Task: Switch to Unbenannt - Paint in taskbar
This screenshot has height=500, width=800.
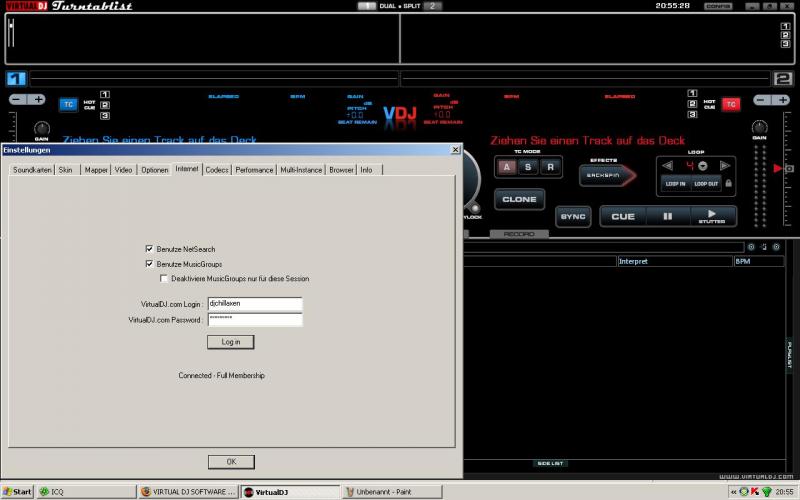Action: (x=391, y=492)
